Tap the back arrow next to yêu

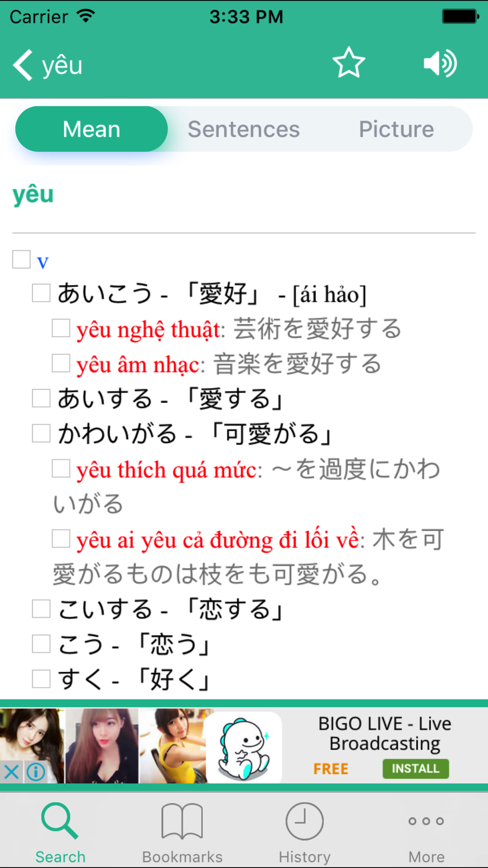pos(22,65)
